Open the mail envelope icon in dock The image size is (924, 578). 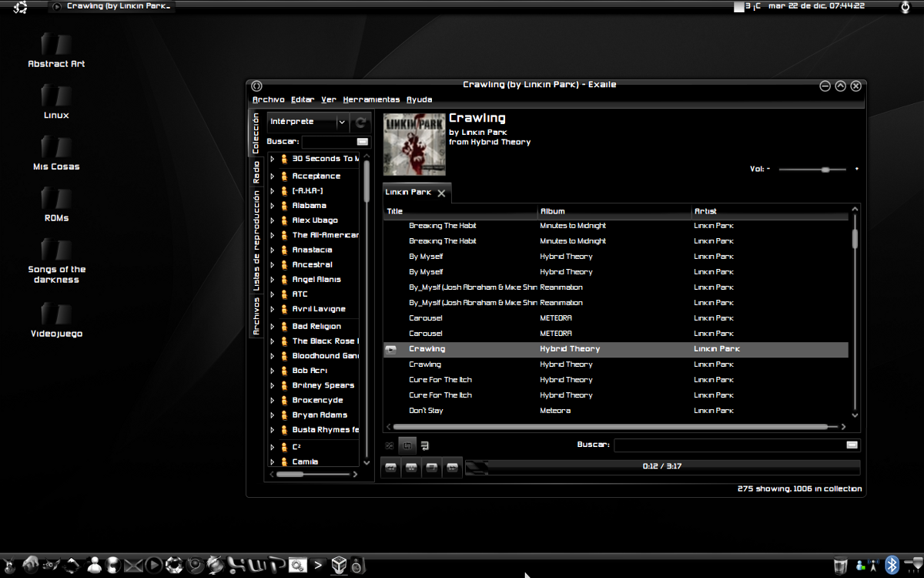tap(134, 566)
